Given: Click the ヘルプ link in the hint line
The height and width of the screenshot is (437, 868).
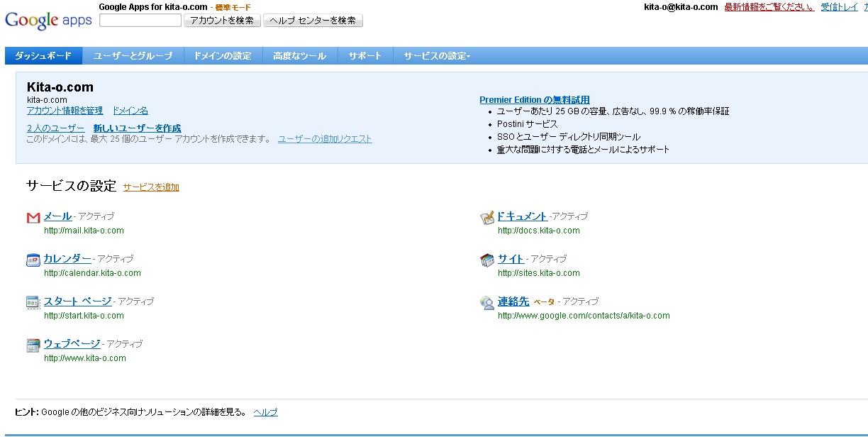Looking at the screenshot, I should pos(266,412).
